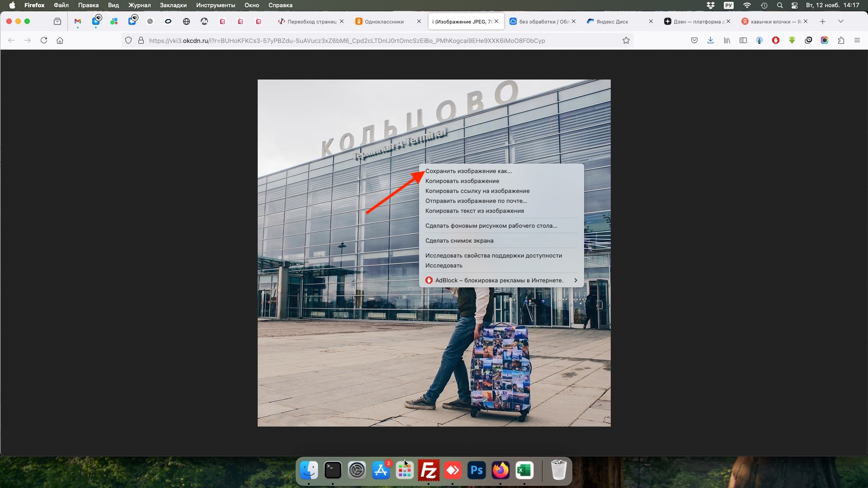Toggle the sidebar view icon
The height and width of the screenshot is (488, 868).
tap(743, 40)
